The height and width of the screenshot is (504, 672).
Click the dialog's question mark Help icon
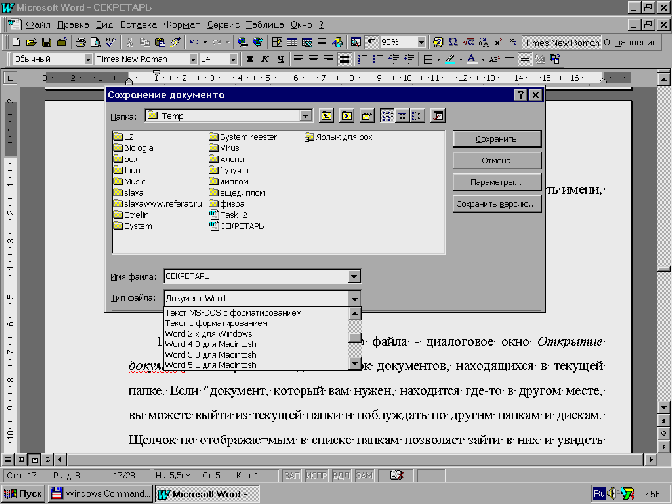point(520,95)
